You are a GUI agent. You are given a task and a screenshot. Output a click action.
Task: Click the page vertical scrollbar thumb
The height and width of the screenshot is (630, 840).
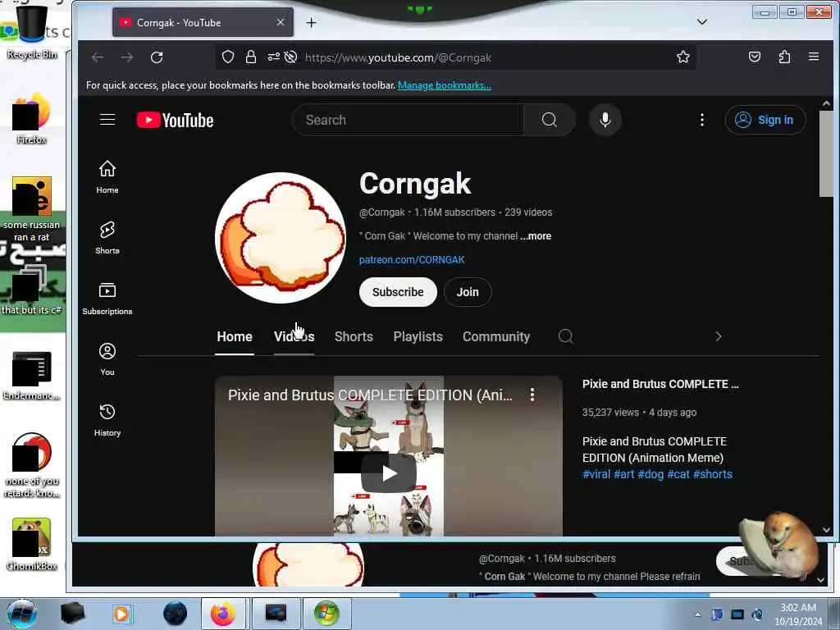(826, 153)
